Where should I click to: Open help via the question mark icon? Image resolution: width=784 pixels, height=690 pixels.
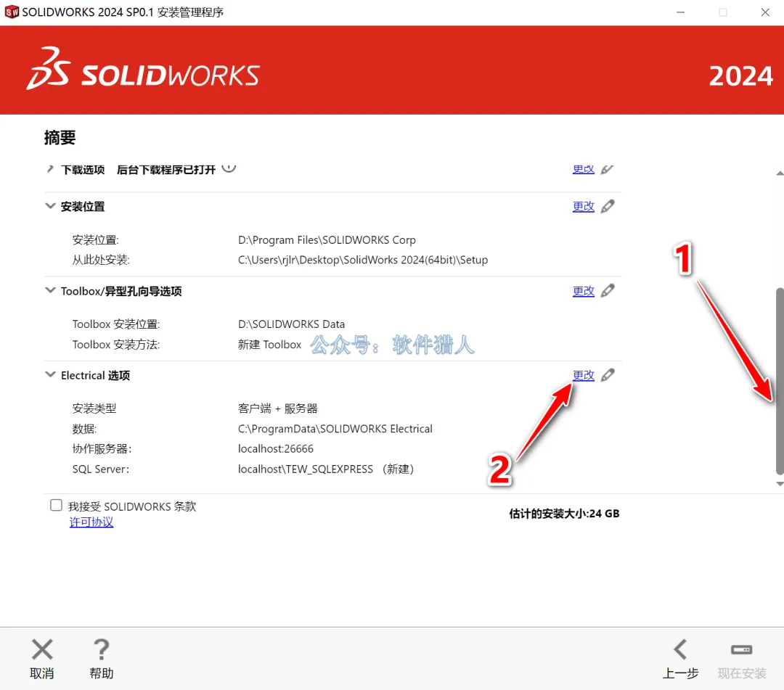click(x=102, y=649)
